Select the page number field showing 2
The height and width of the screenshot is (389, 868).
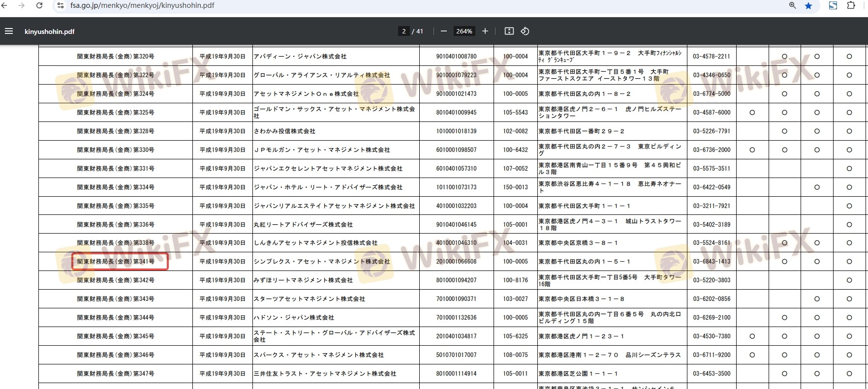403,31
